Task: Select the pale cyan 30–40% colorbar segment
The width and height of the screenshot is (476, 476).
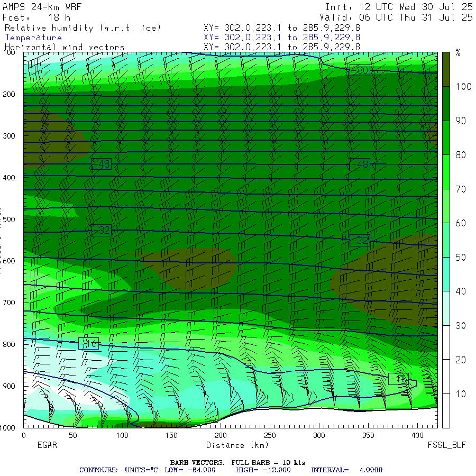Action: point(446,308)
